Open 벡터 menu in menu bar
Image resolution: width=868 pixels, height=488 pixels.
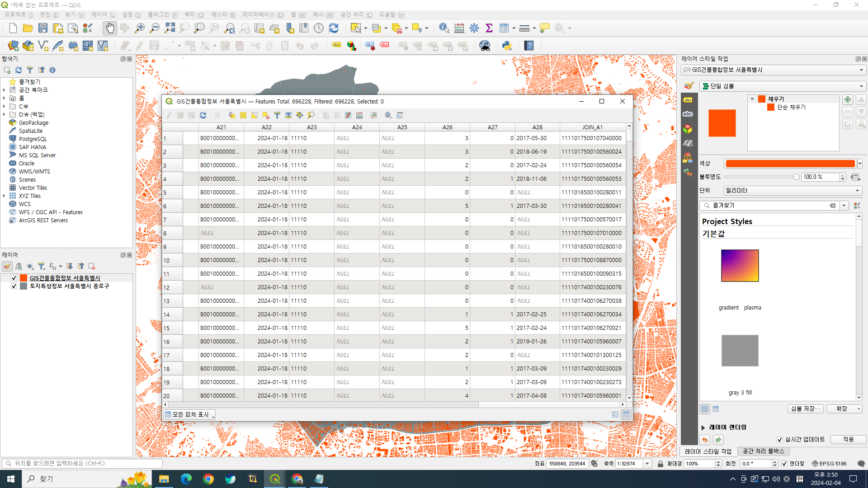[194, 14]
